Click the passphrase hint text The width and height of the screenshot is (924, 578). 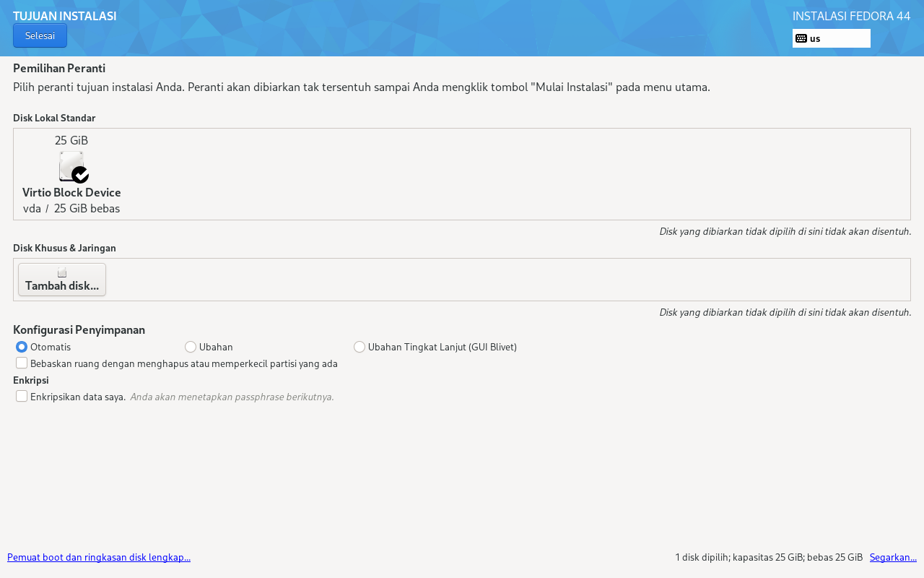pyautogui.click(x=232, y=397)
